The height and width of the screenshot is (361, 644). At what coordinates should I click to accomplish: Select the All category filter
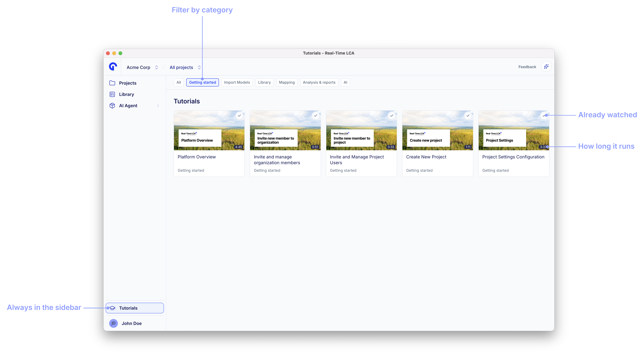(178, 82)
